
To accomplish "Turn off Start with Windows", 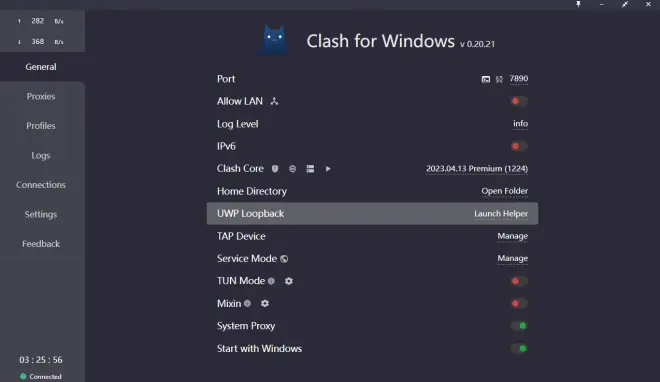I will 519,348.
